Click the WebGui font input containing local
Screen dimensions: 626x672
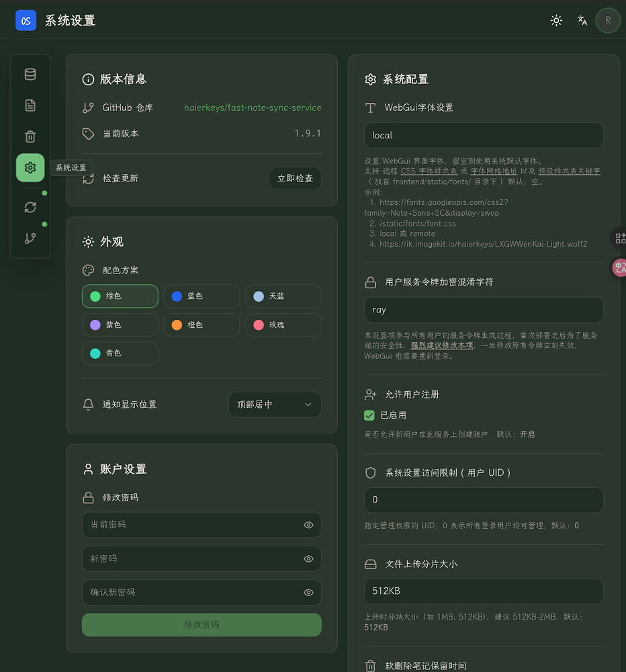coord(483,135)
